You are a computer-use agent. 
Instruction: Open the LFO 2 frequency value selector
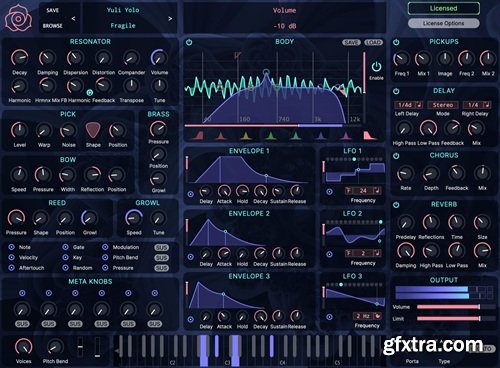(x=363, y=253)
